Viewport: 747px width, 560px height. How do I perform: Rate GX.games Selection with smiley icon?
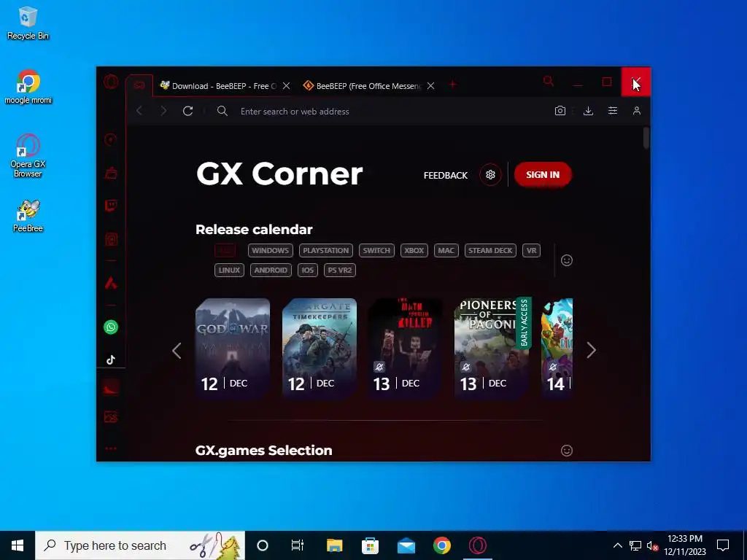coord(566,451)
